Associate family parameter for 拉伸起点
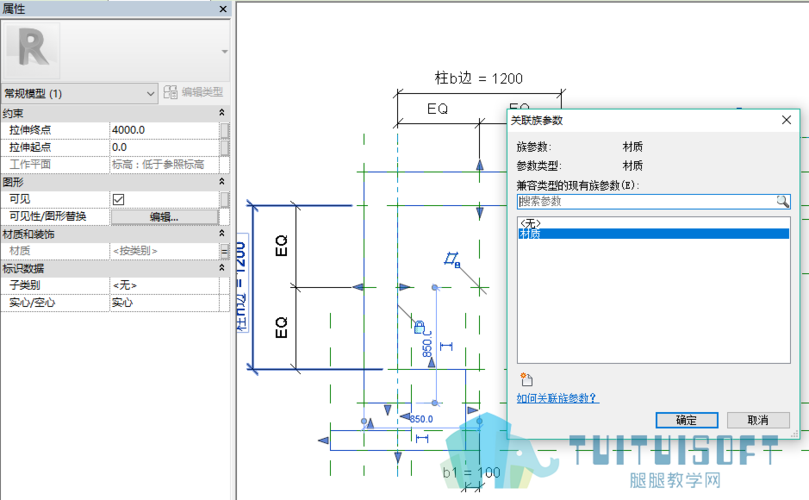Viewport: 809px width, 500px height. pos(224,148)
